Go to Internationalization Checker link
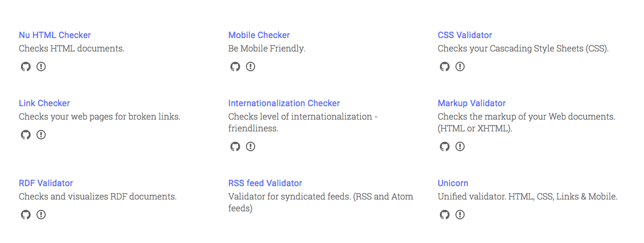644x243 pixels. (284, 103)
